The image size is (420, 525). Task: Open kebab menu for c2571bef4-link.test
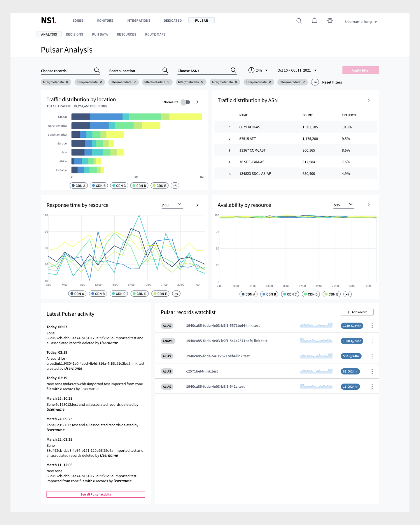point(372,371)
